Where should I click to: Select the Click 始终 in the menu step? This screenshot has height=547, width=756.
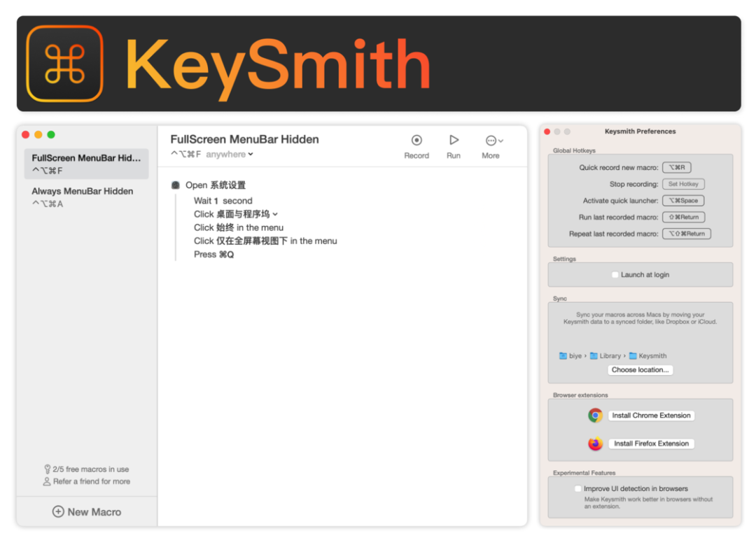[x=239, y=227]
